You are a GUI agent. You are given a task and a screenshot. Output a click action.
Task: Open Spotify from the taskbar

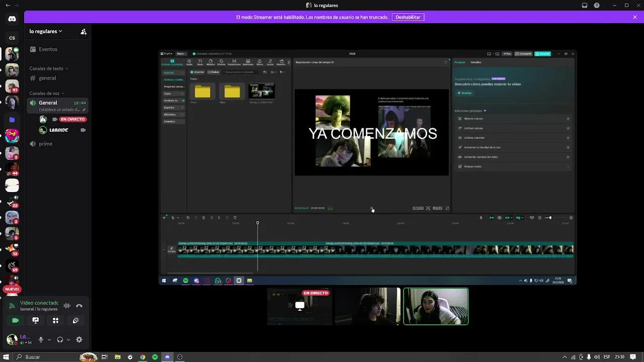pos(154,357)
